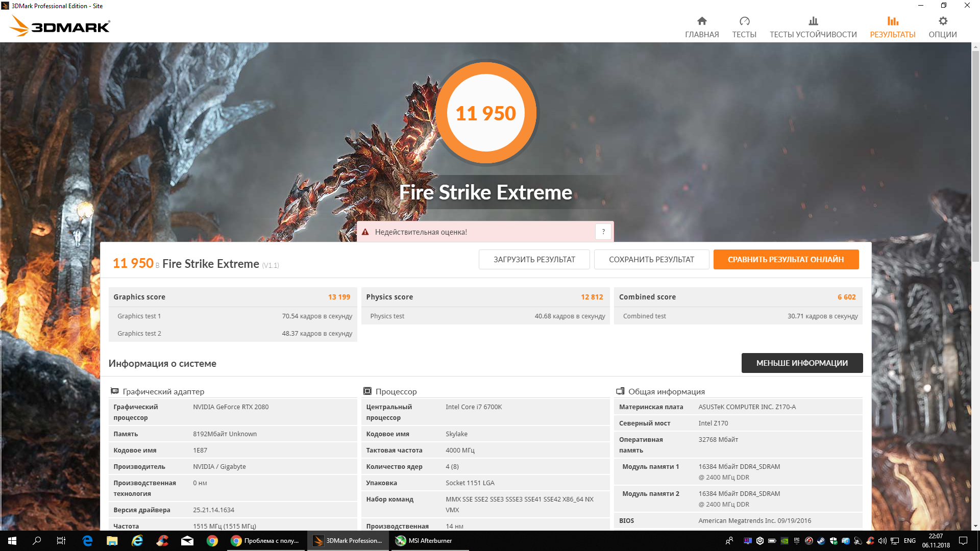980x551 pixels.
Task: Open the Windows notification center icon
Action: [x=963, y=541]
